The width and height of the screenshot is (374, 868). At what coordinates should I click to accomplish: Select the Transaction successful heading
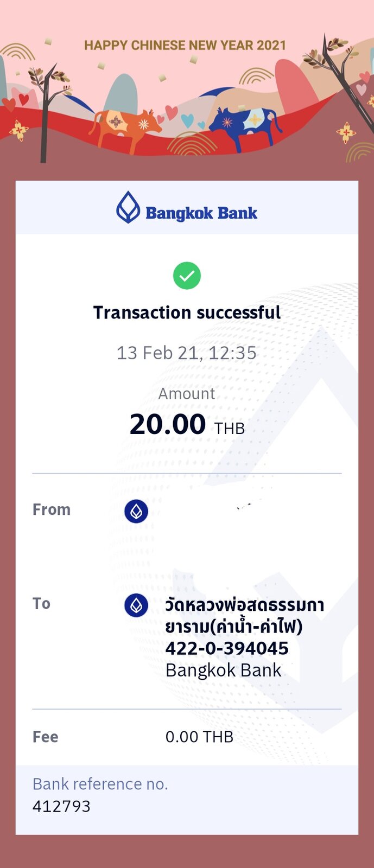tap(187, 312)
